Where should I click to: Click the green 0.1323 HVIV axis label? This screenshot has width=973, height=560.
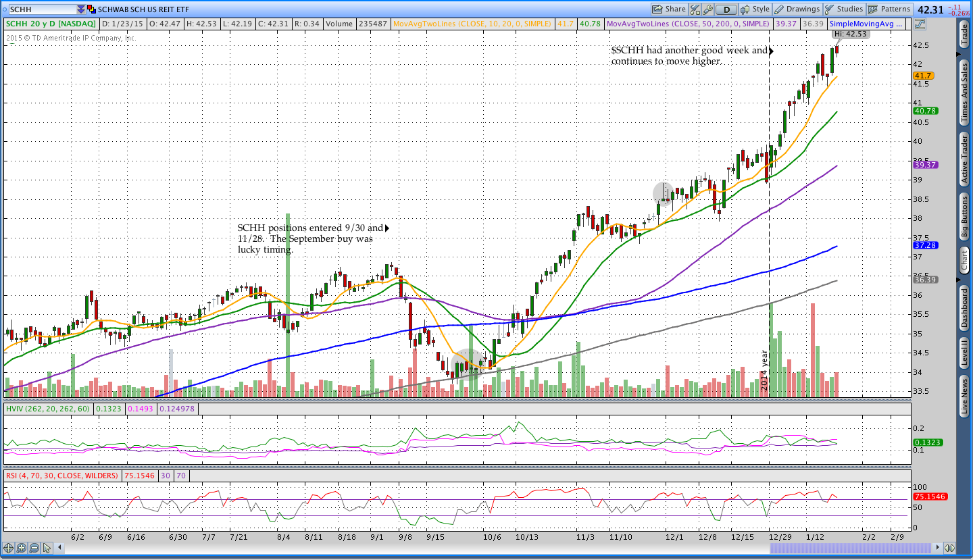point(928,442)
